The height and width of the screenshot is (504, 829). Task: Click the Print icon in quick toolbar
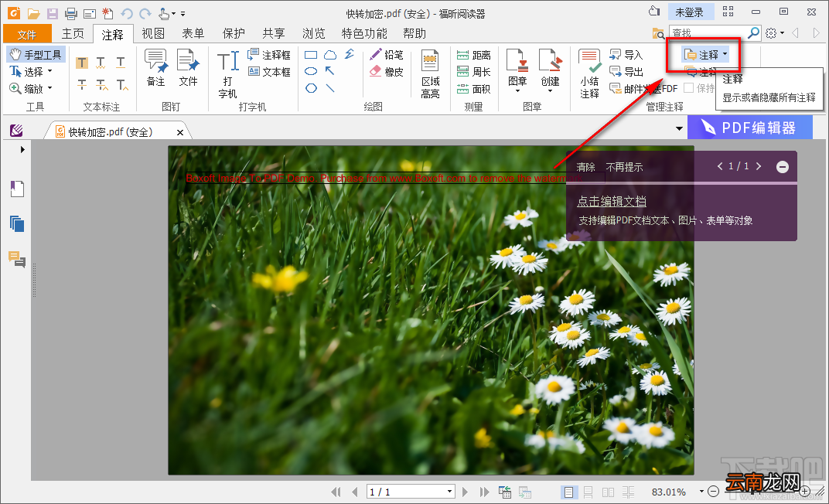(x=71, y=13)
